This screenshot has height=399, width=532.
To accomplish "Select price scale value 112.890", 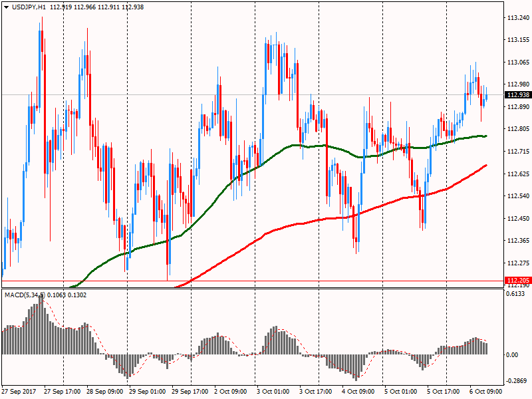I will [x=518, y=107].
